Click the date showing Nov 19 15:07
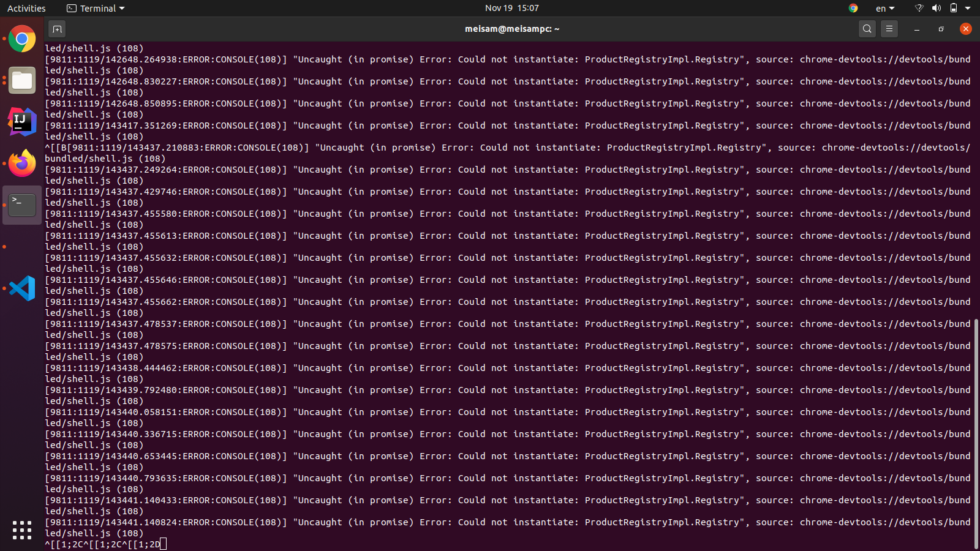This screenshot has width=980, height=551. [512, 8]
